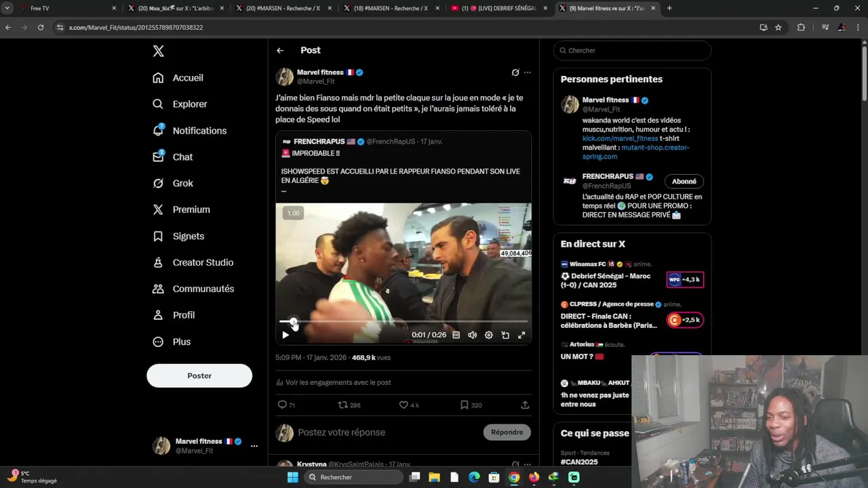This screenshot has width=868, height=488.
Task: Click the URL address bar
Action: coord(403,27)
